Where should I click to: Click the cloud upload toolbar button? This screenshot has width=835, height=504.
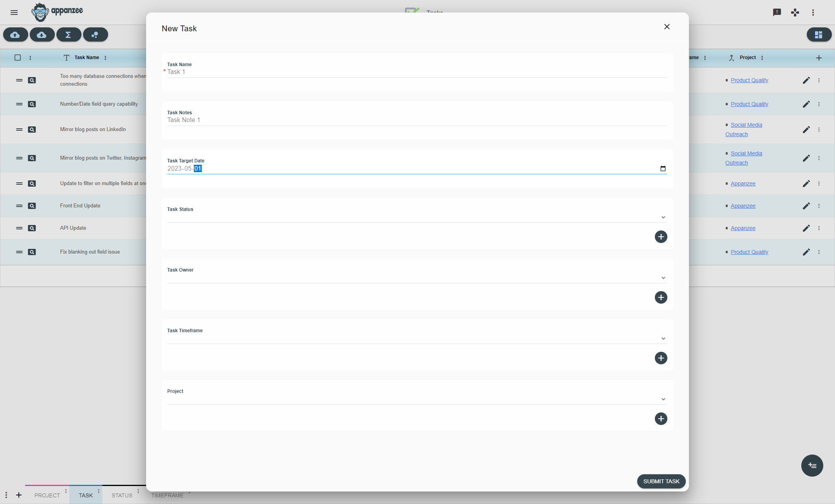pos(15,35)
